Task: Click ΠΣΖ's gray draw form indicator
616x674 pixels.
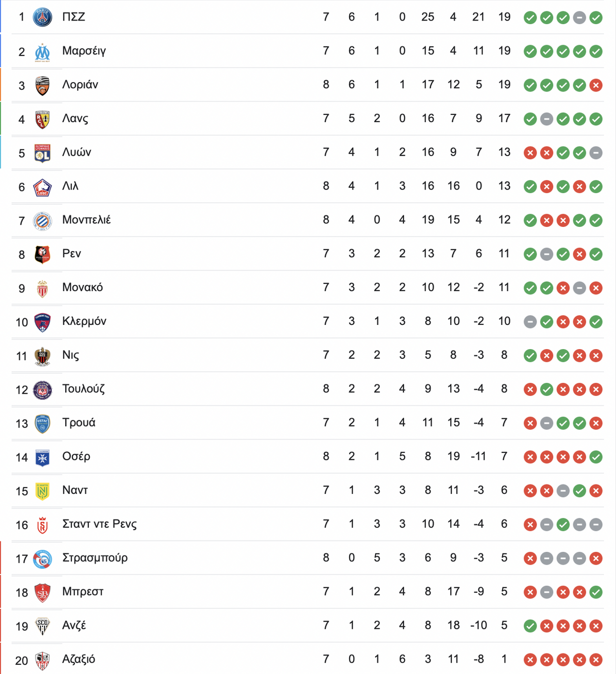Action: (x=580, y=18)
